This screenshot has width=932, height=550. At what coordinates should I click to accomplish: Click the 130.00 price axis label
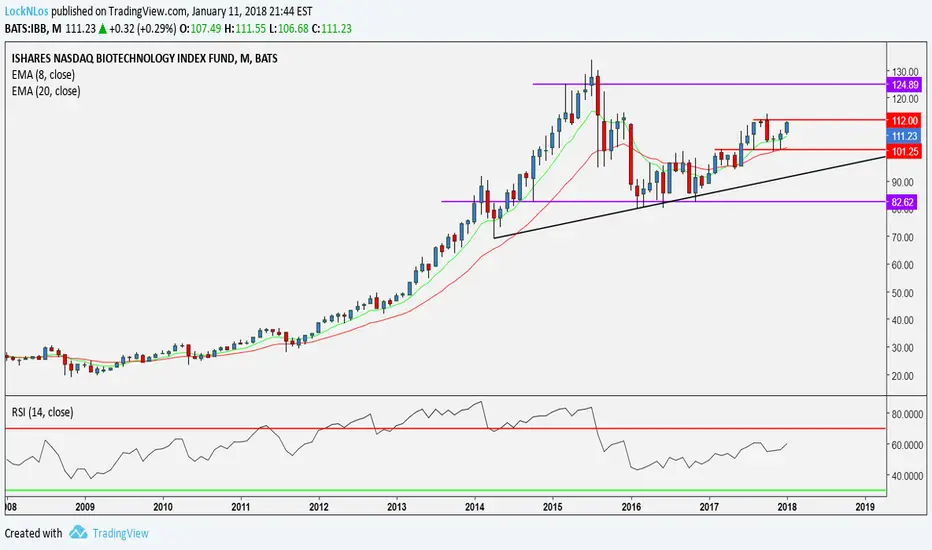pos(905,72)
